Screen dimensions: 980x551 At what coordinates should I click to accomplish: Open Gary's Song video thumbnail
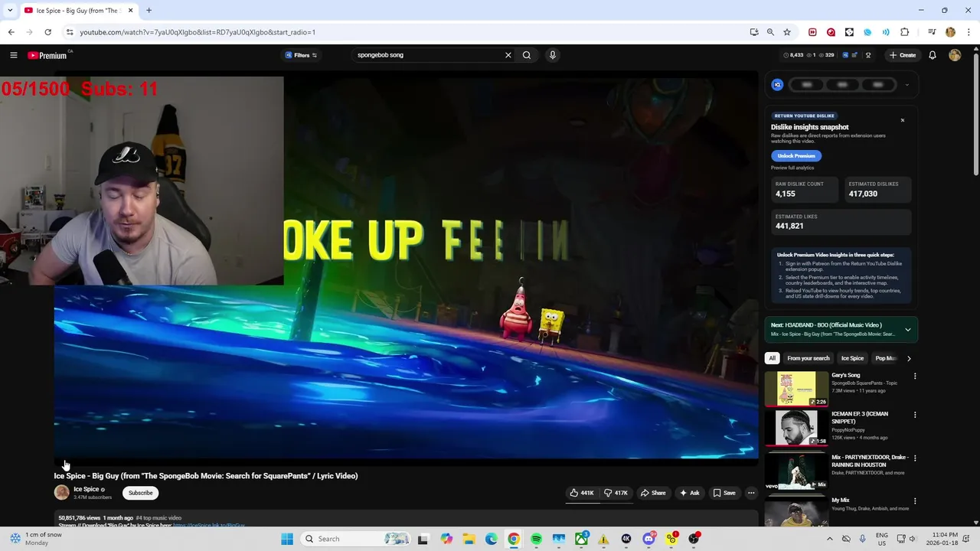pyautogui.click(x=796, y=389)
